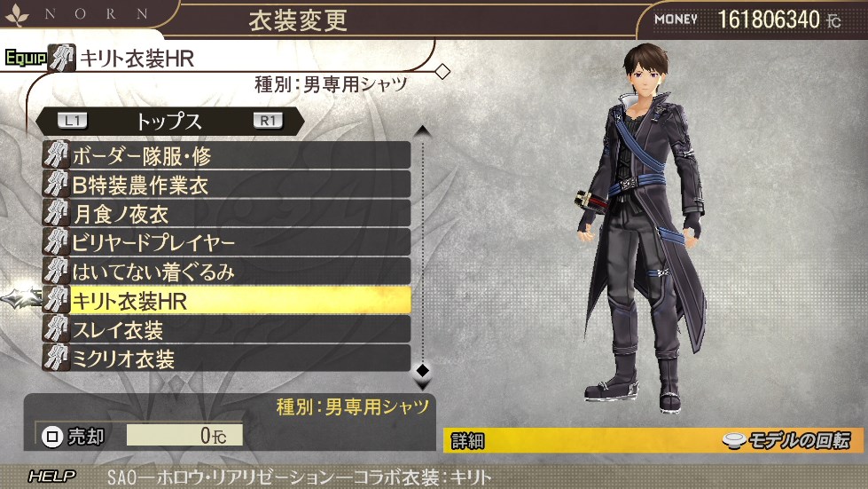Click the shirt icon beside はいてない着ぐるみ
This screenshot has width=868, height=489.
(57, 271)
